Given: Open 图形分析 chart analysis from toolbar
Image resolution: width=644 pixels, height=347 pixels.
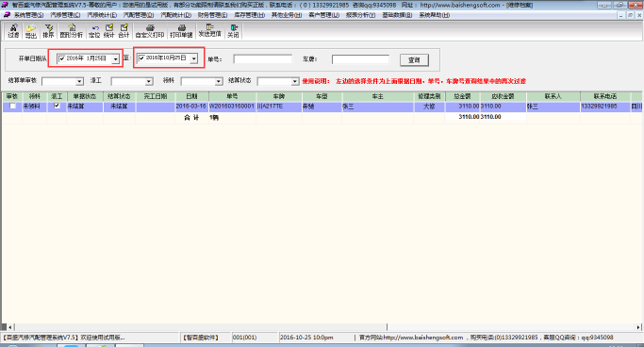Looking at the screenshot, I should 72,31.
